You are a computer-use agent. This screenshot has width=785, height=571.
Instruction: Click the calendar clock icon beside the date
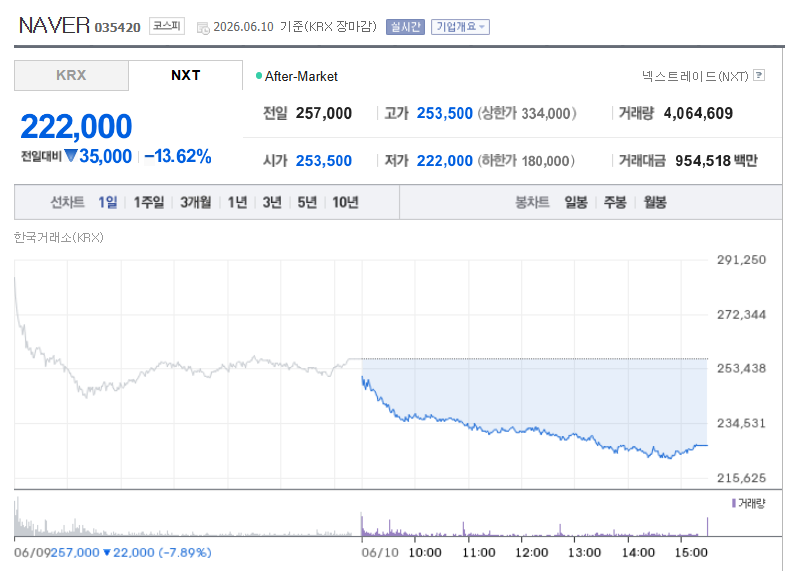(x=203, y=28)
